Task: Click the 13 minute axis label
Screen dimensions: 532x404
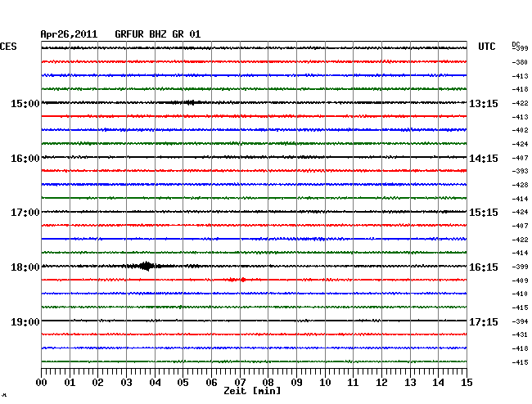Action: point(410,383)
